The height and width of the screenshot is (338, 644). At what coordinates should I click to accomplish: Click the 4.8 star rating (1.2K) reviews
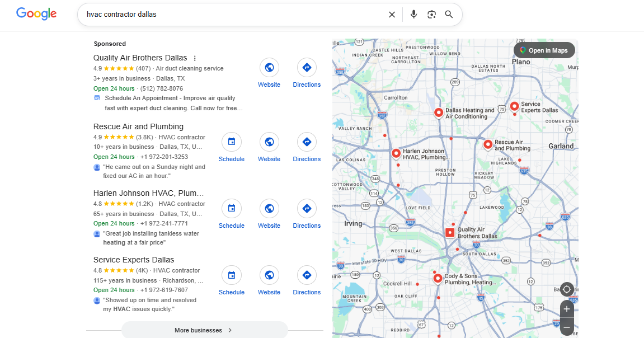coord(123,204)
